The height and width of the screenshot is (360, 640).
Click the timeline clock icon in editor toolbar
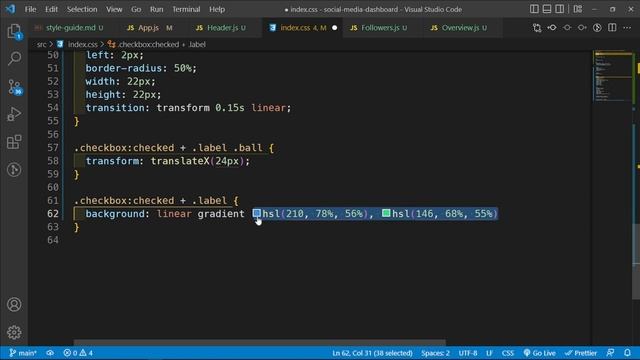597,28
